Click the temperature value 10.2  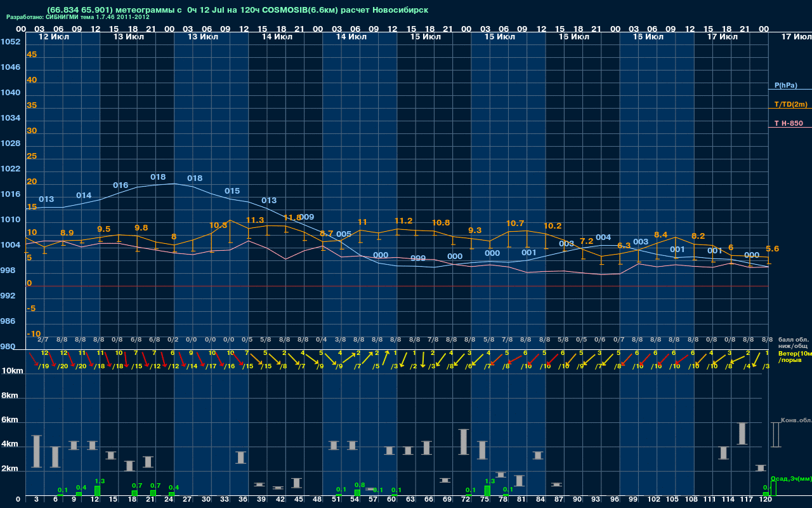click(x=553, y=226)
